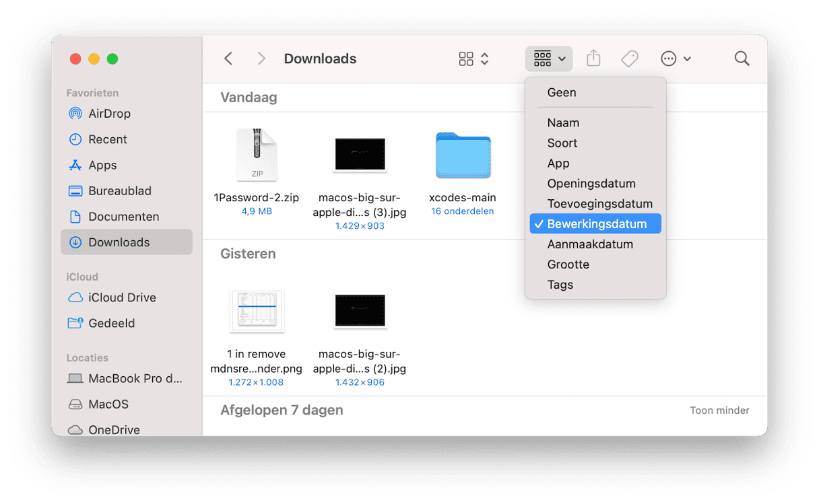Choose Geen to disable grouping
Viewport: 819px width, 504px height.
[562, 93]
